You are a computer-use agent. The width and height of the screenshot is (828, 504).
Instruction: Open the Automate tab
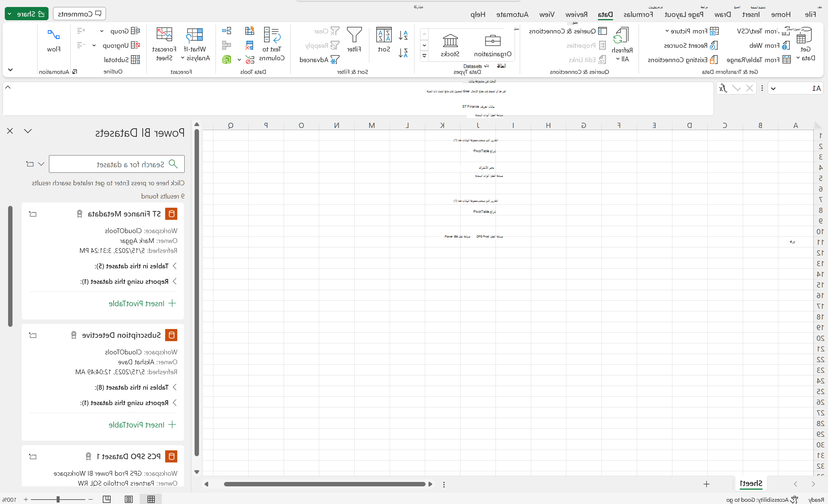pos(512,14)
